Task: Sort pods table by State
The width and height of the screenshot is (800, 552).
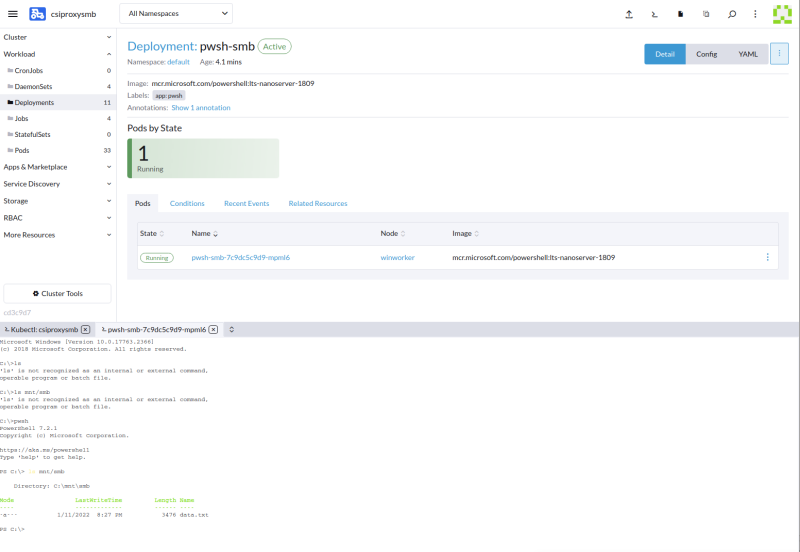Action: (x=152, y=233)
